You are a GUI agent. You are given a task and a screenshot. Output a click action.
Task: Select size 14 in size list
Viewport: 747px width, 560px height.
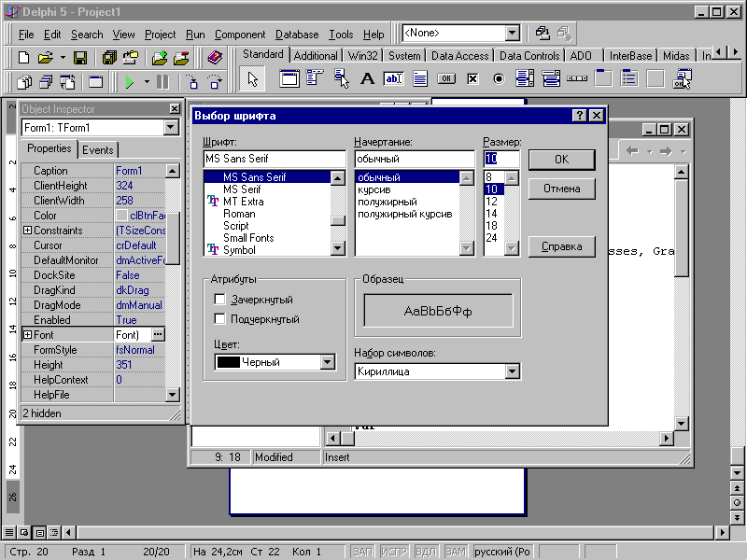point(491,214)
